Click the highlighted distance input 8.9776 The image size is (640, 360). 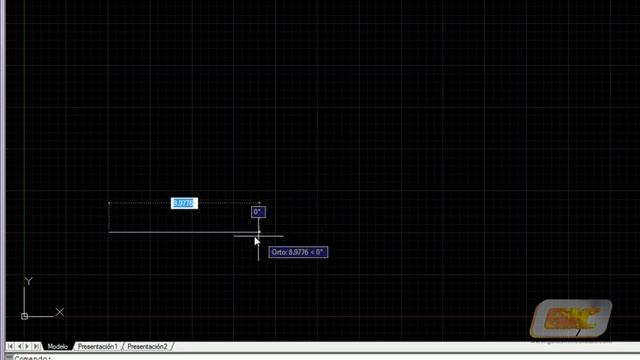tap(184, 203)
